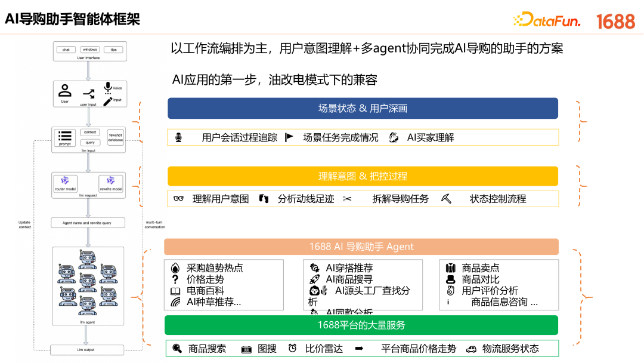Click the clock icon beside 比价雷达
644x363 pixels.
click(x=292, y=348)
